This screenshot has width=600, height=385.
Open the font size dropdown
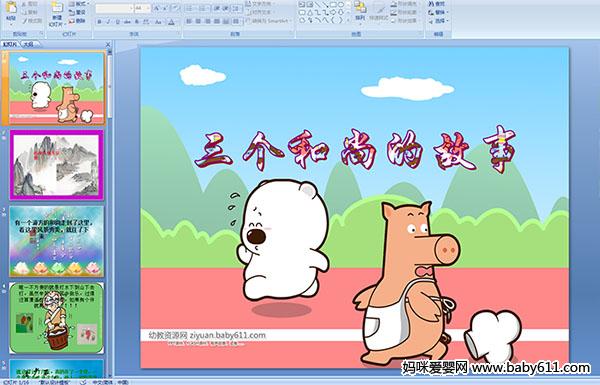coord(142,8)
